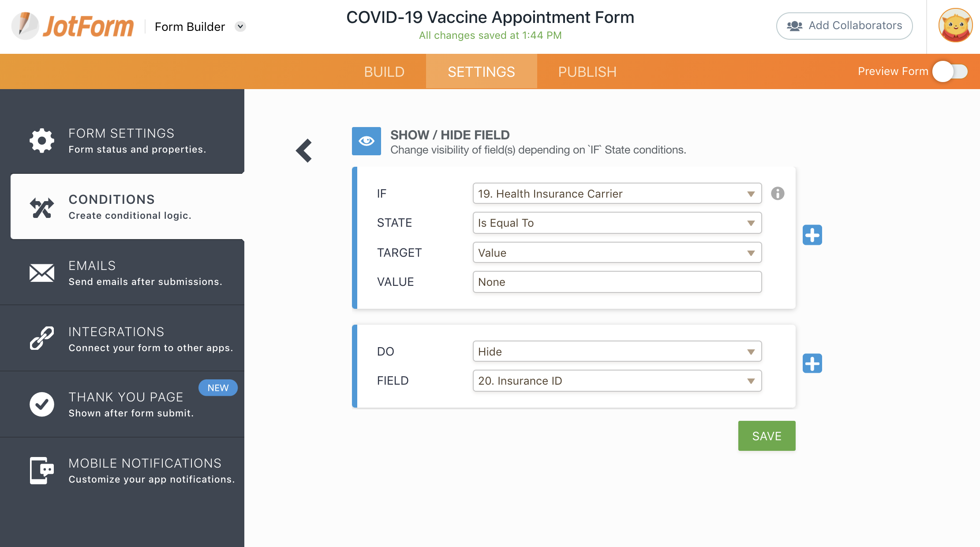
Task: Click the VALUE input field containing None
Action: (x=617, y=282)
